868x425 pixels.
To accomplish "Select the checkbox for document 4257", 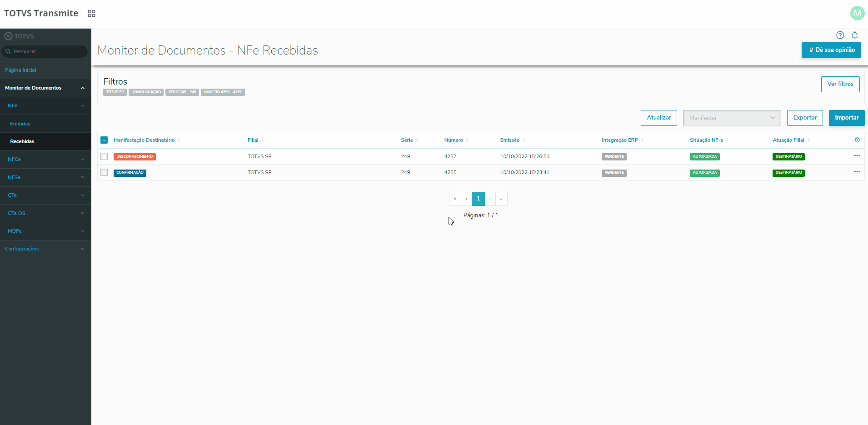I will click(x=104, y=156).
